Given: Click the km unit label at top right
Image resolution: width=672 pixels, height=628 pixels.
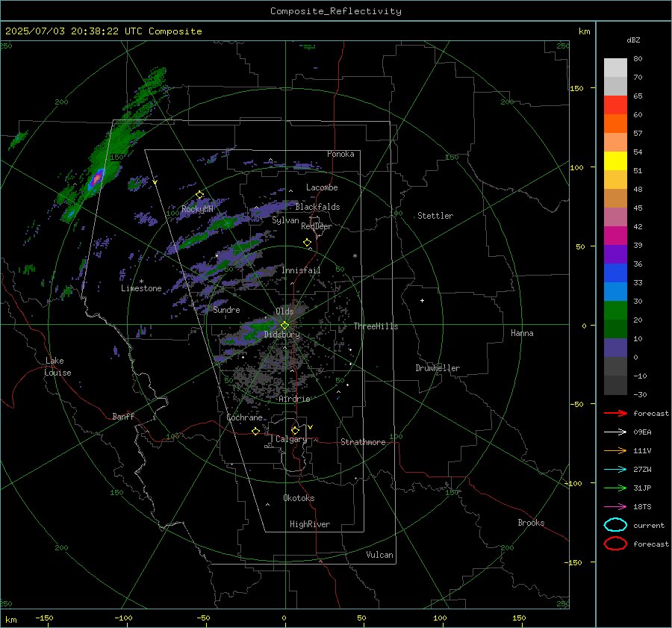Looking at the screenshot, I should coord(584,31).
